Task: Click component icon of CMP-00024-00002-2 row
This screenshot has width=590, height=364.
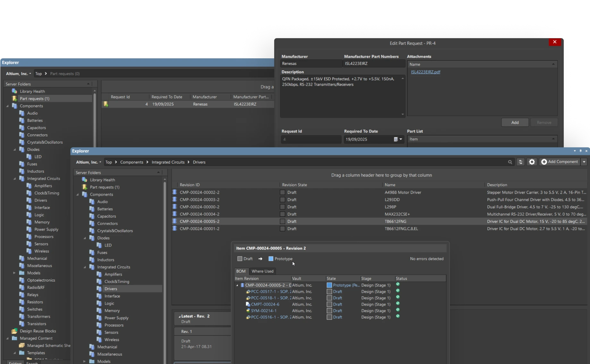Action: pos(175,192)
